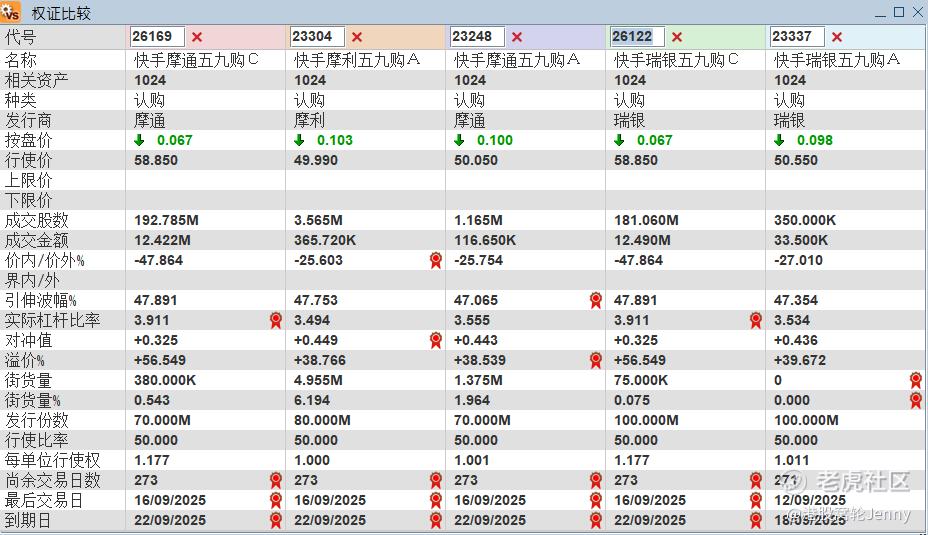
Task: Click the red badge next to +38.539
Action: click(596, 360)
